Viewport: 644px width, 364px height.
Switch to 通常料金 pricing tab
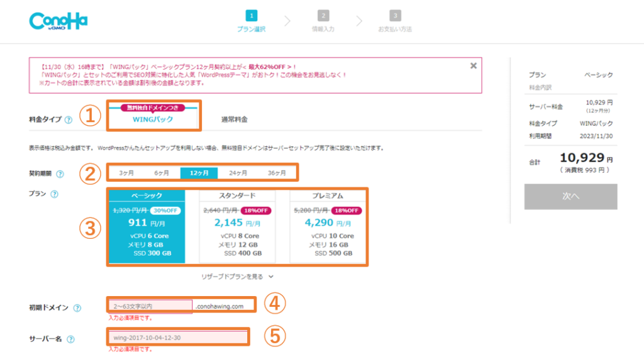pos(235,119)
